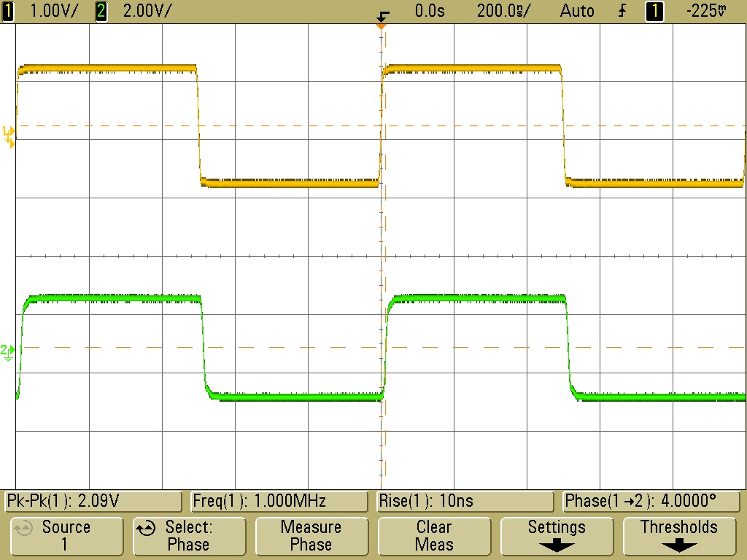Click the Phase(1→2): 4.0000° measurement
Image resolution: width=747 pixels, height=560 pixels.
[x=651, y=501]
